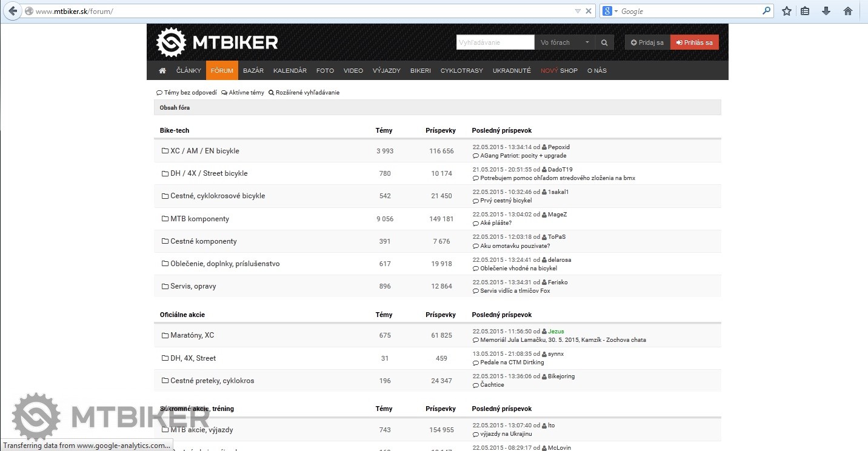Viewport: 868px width, 451px height.
Task: Open the 'Servis, opravy' forum category
Action: pyautogui.click(x=193, y=286)
